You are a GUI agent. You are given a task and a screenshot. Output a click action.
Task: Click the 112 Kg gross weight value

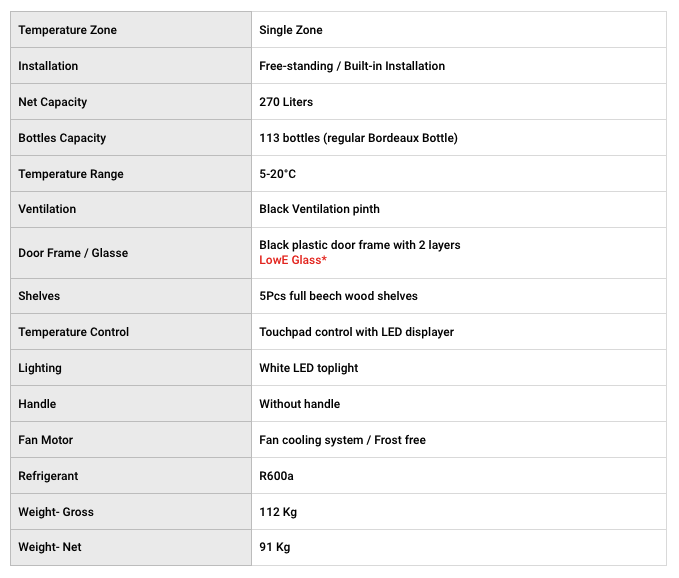(278, 512)
